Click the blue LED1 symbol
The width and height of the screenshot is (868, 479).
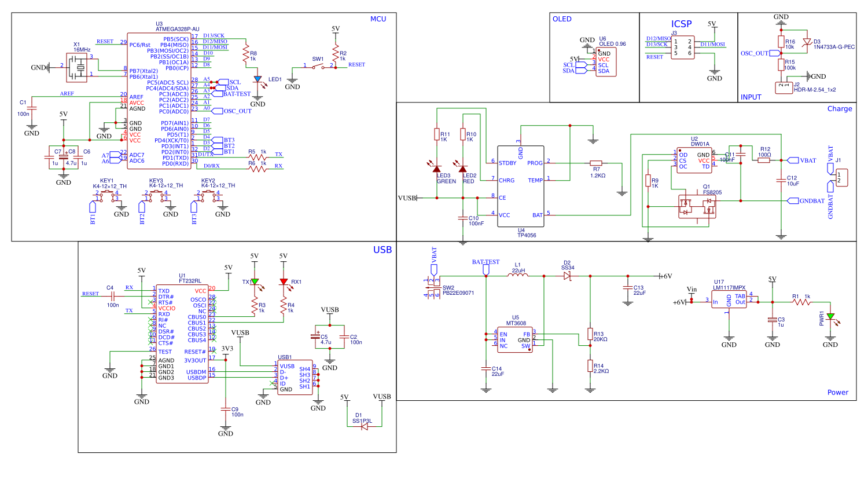[258, 79]
